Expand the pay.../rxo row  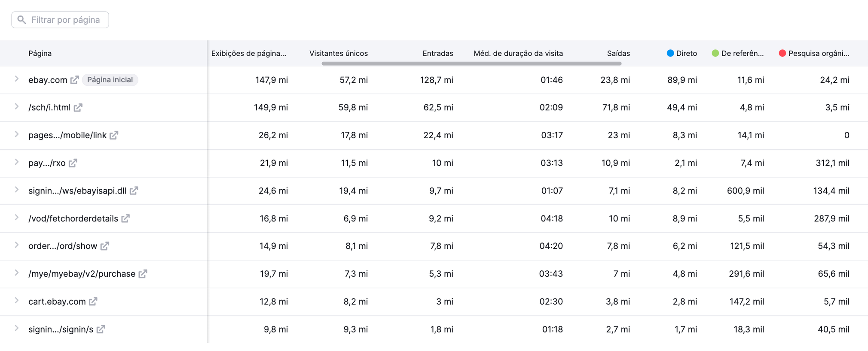pyautogui.click(x=16, y=162)
